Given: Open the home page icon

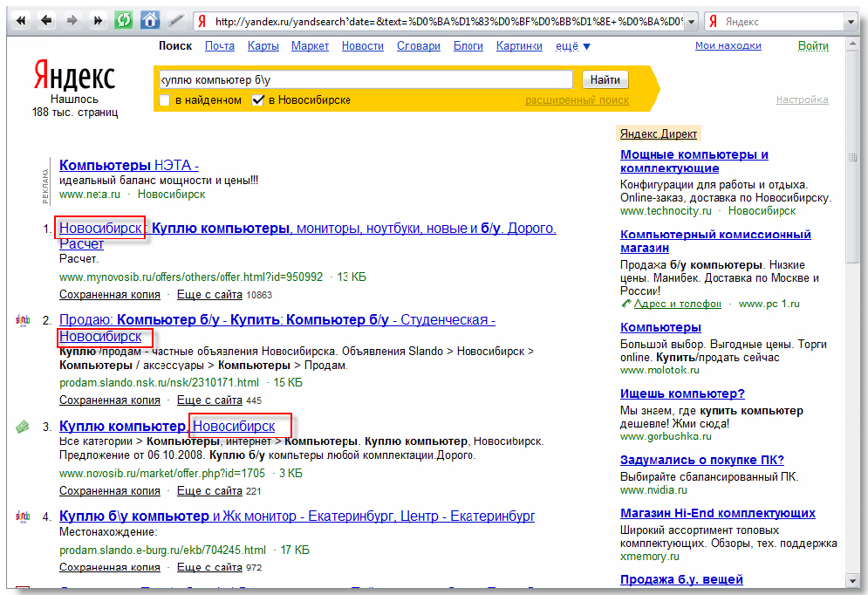Looking at the screenshot, I should (x=149, y=21).
